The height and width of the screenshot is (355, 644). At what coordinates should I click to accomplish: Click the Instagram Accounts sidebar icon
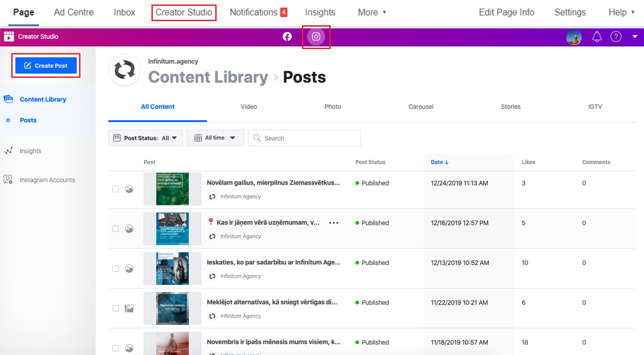coord(8,180)
